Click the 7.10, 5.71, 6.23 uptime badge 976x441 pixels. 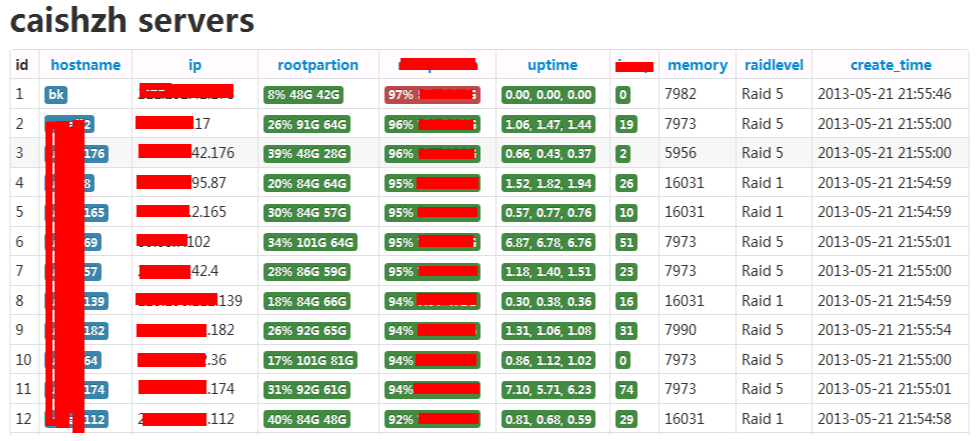pyautogui.click(x=548, y=390)
